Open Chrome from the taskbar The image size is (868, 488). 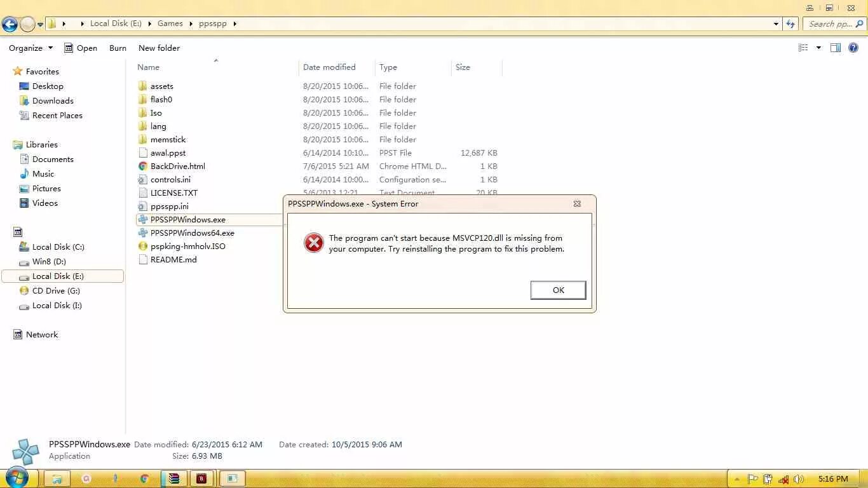(x=144, y=478)
